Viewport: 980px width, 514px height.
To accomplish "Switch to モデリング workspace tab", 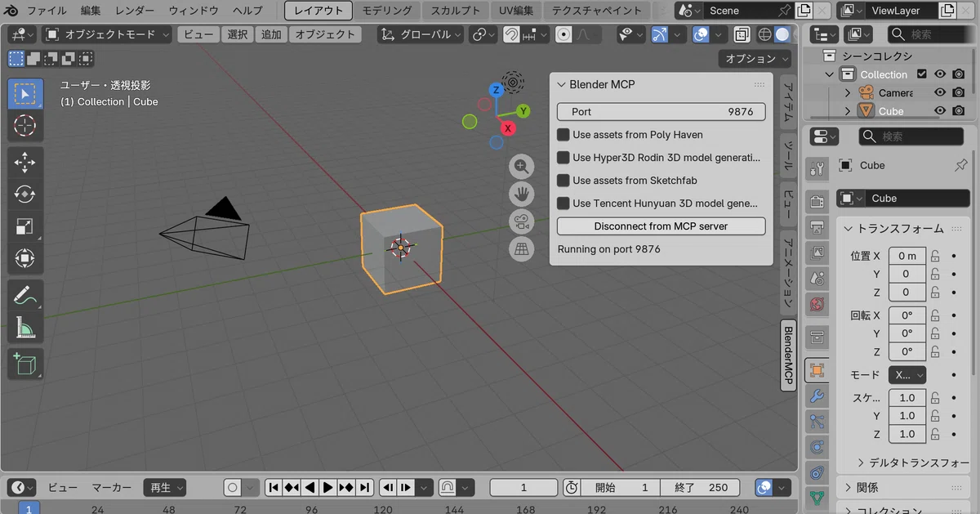I will tap(387, 11).
